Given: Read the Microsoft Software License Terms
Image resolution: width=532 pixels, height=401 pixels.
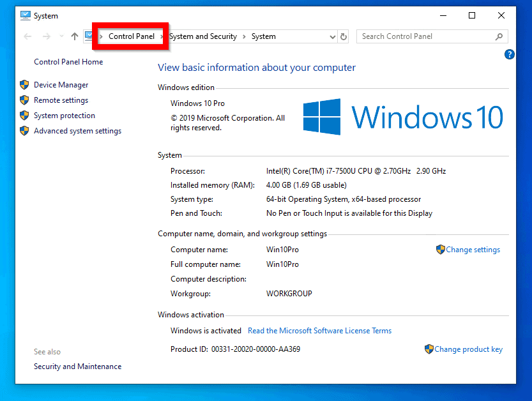Looking at the screenshot, I should [319, 331].
